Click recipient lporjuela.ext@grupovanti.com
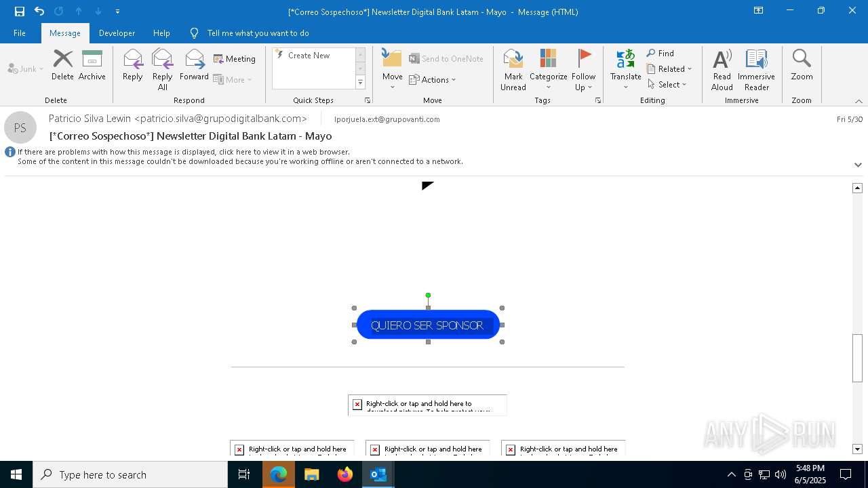The image size is (868, 488). coord(387,119)
